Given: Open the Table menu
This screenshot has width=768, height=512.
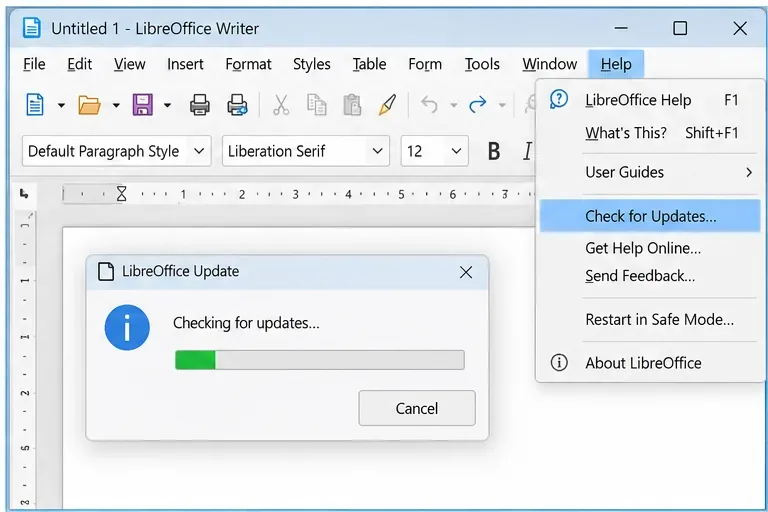Looking at the screenshot, I should (x=369, y=64).
